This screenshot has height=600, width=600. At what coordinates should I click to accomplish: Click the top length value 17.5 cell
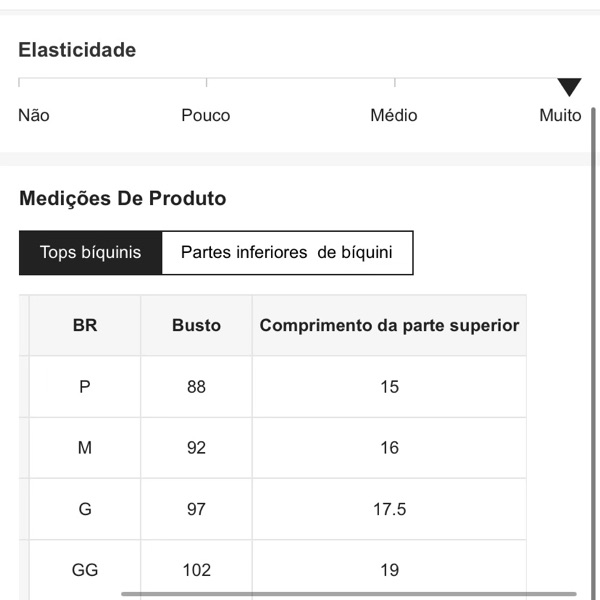(389, 509)
